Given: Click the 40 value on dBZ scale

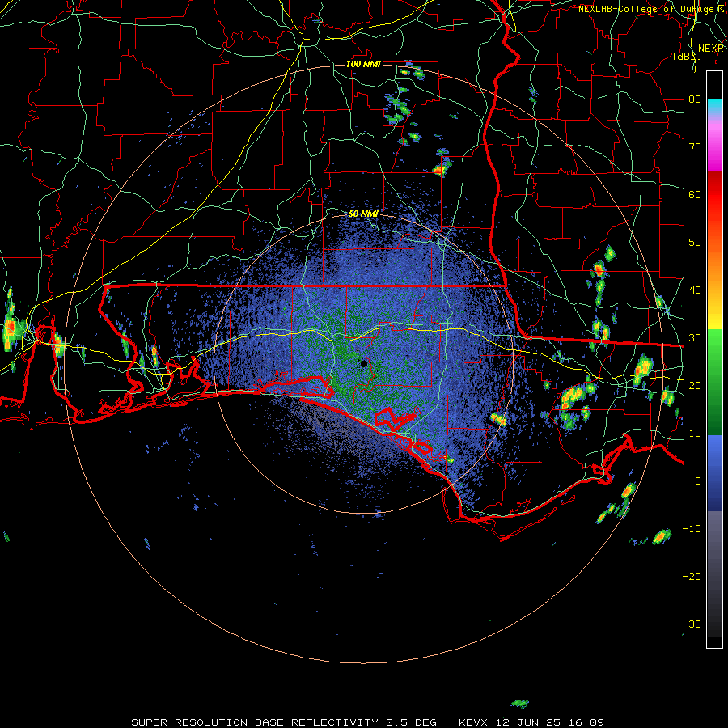Looking at the screenshot, I should [x=695, y=290].
